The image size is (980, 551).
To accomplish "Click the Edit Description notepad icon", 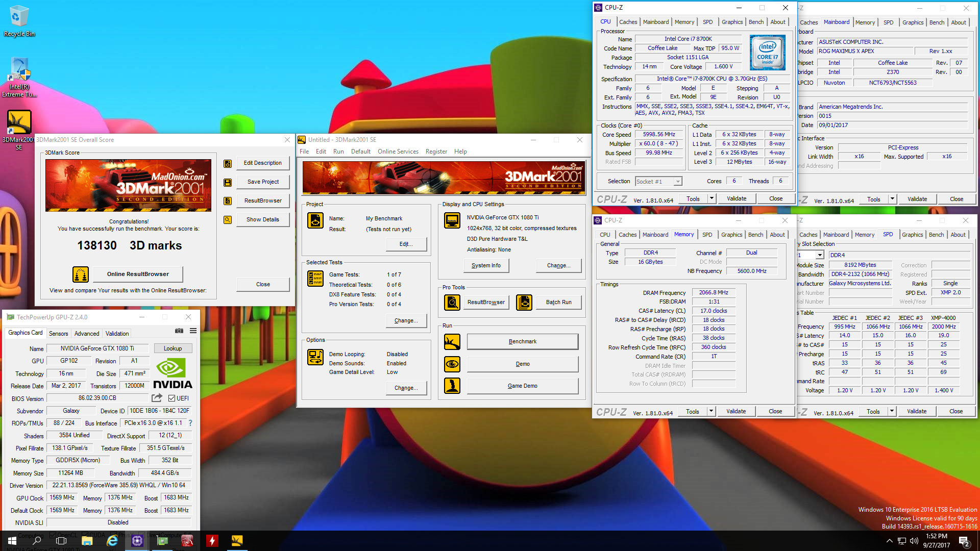I will click(228, 163).
